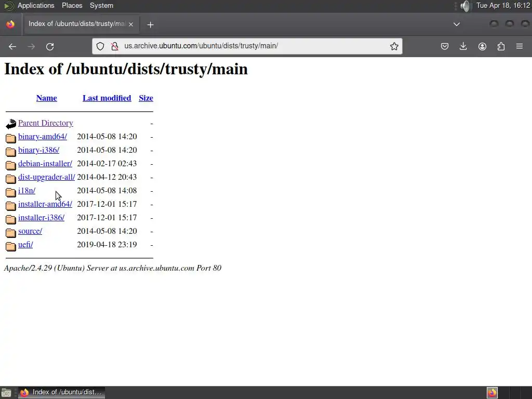Screen dimensions: 532x399
Task: Open the Parent Directory link
Action: point(46,123)
